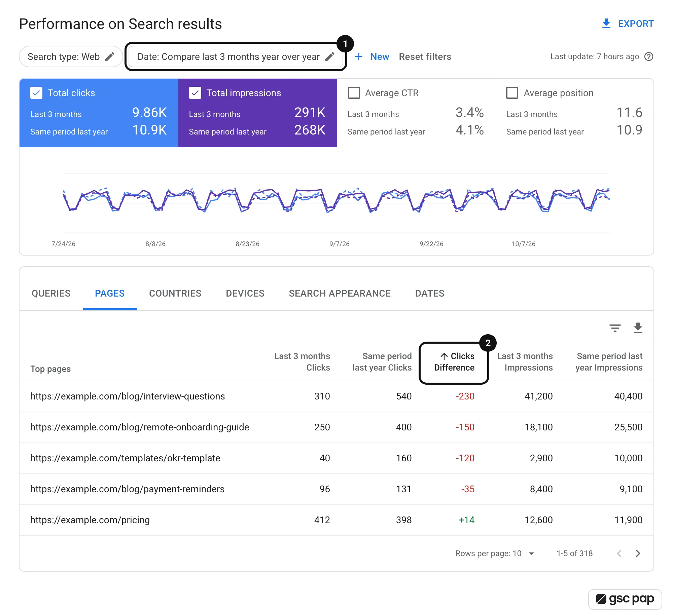The height and width of the screenshot is (616, 673).
Task: Click the 41,200 impressions cell
Action: pyautogui.click(x=538, y=396)
